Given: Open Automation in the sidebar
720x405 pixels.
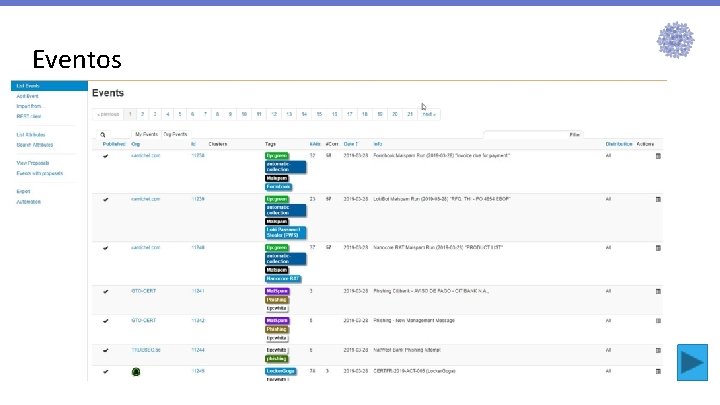Looking at the screenshot, I should click(28, 202).
